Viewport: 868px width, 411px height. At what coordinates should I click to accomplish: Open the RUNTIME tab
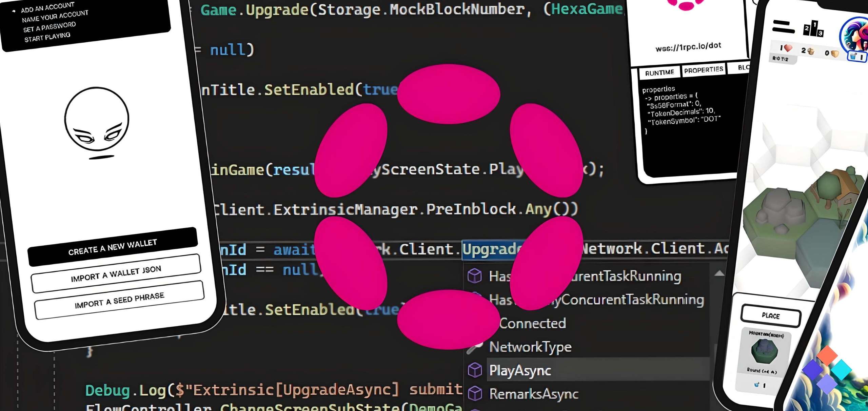pyautogui.click(x=659, y=73)
